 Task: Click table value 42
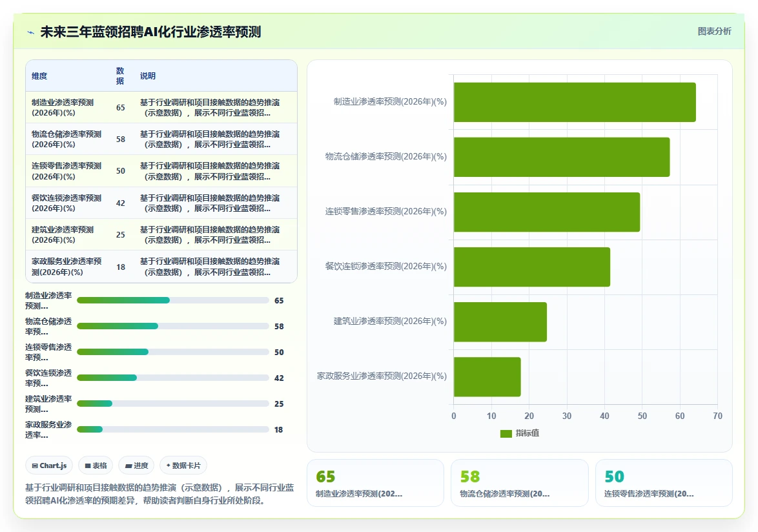coord(120,203)
